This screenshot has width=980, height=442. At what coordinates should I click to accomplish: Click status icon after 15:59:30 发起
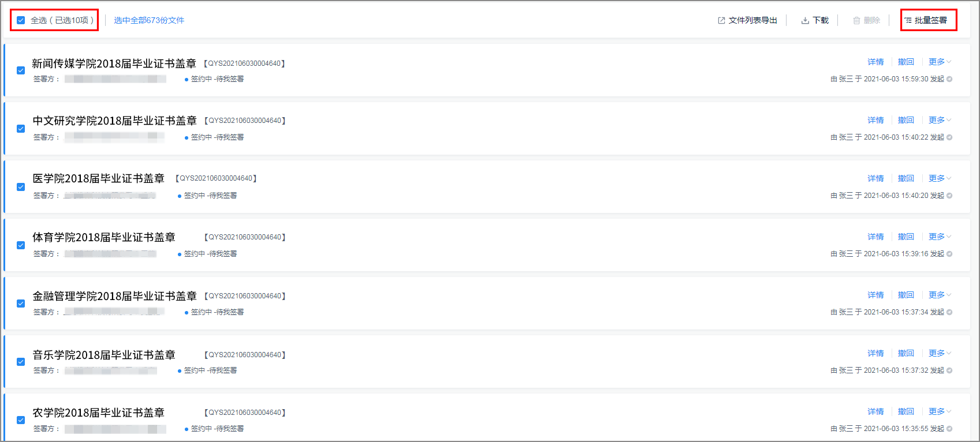(x=949, y=79)
